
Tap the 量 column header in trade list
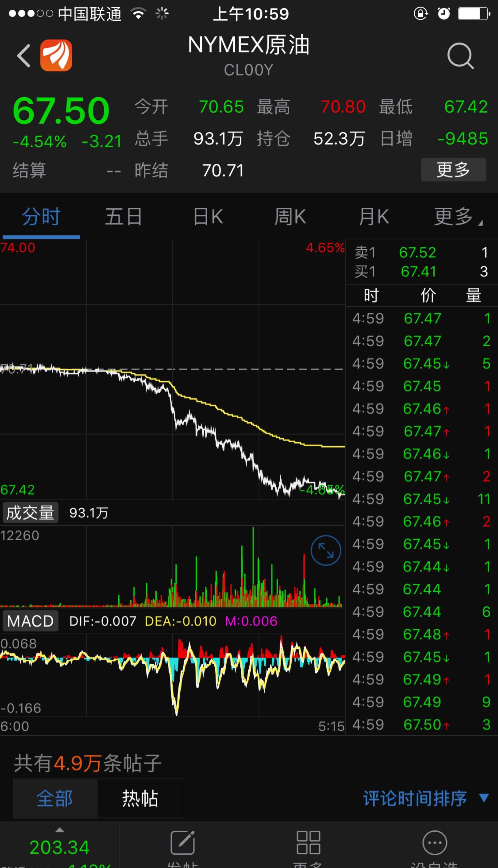click(x=473, y=295)
